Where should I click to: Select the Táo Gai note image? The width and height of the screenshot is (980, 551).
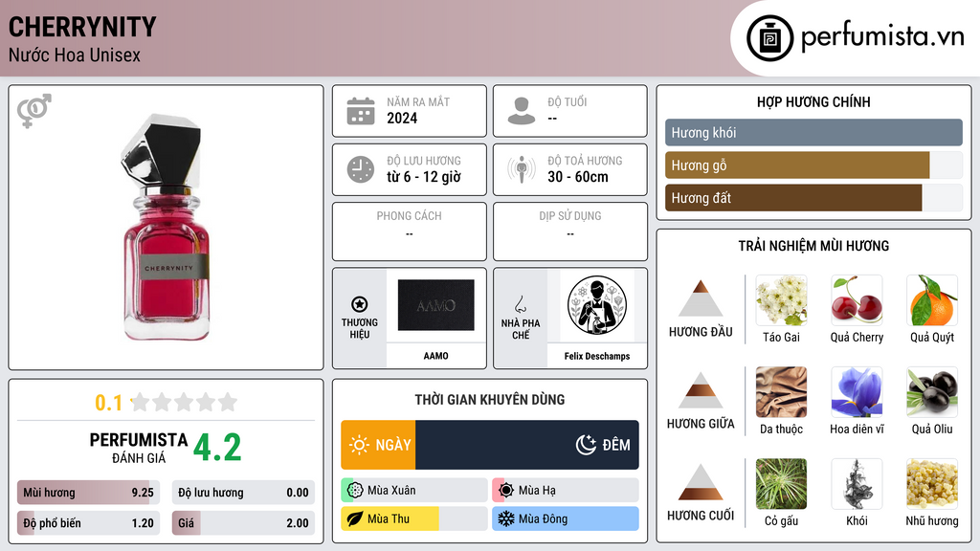coord(781,300)
